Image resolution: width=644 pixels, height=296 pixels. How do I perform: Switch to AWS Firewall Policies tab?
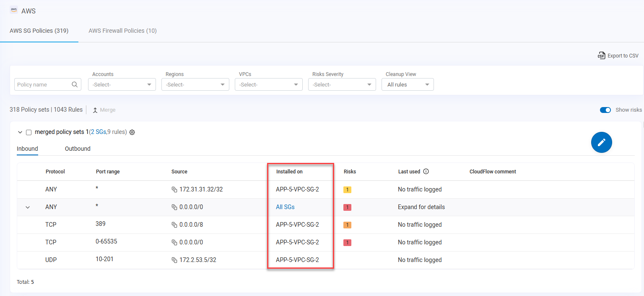(122, 31)
